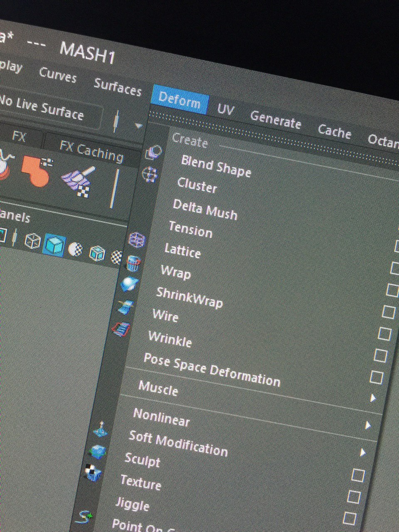Click the Point On Curve icon
The height and width of the screenshot is (532, 399).
[84, 518]
